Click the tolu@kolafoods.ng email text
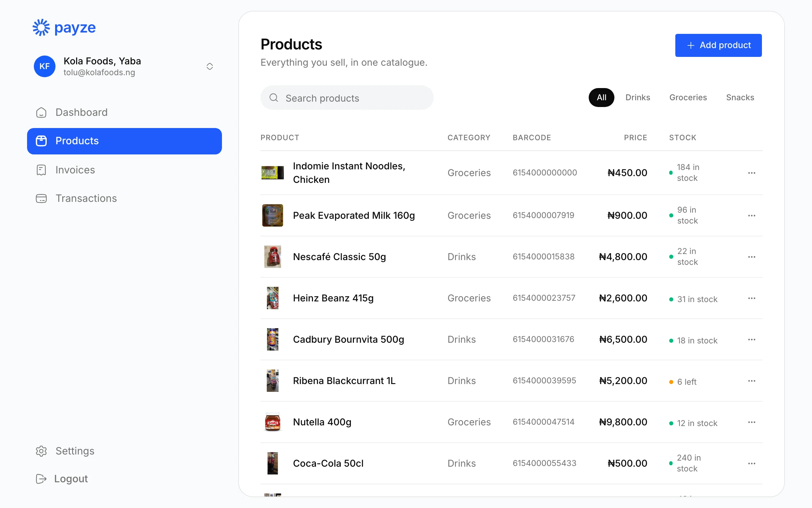 click(x=99, y=73)
